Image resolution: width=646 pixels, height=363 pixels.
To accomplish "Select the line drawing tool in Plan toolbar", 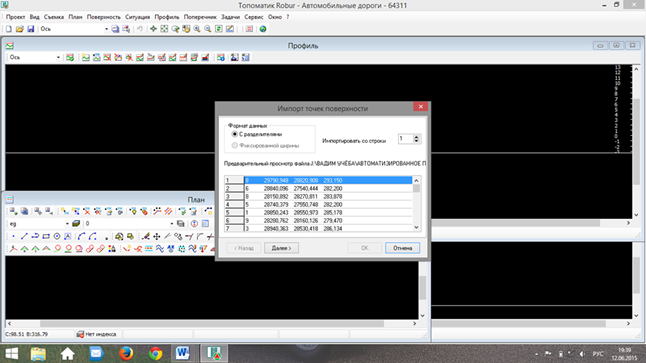I will (x=24, y=237).
